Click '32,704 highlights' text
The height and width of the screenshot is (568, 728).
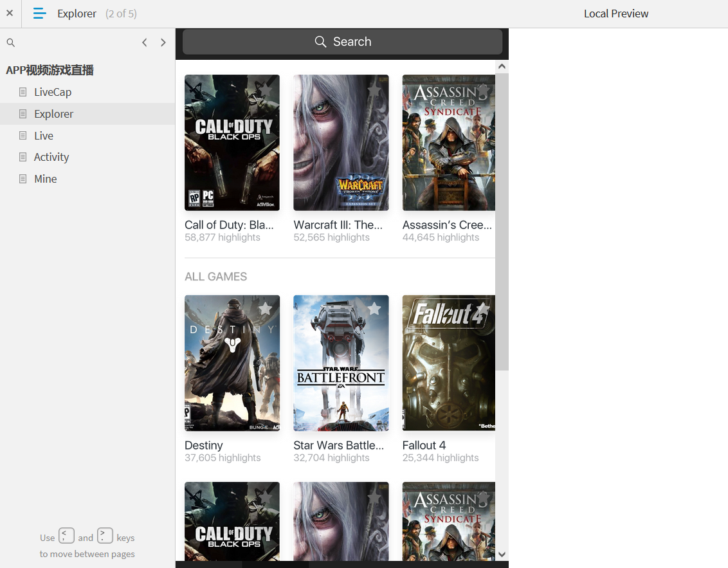click(331, 458)
